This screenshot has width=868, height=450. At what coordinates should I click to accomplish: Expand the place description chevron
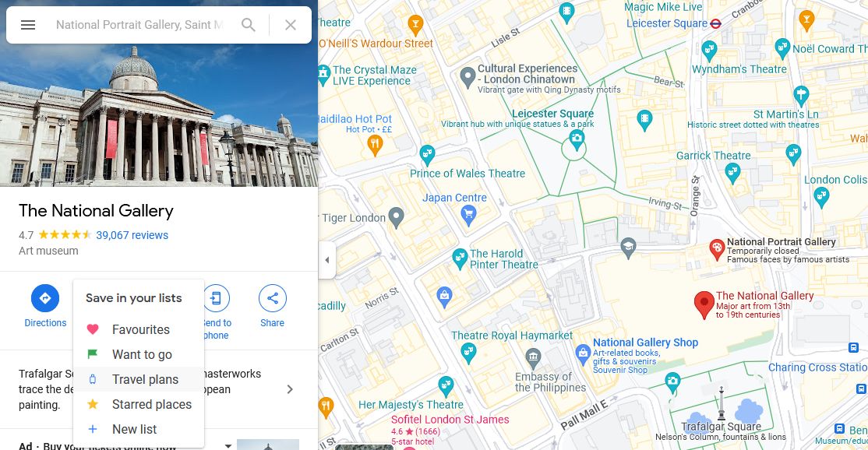(x=290, y=389)
